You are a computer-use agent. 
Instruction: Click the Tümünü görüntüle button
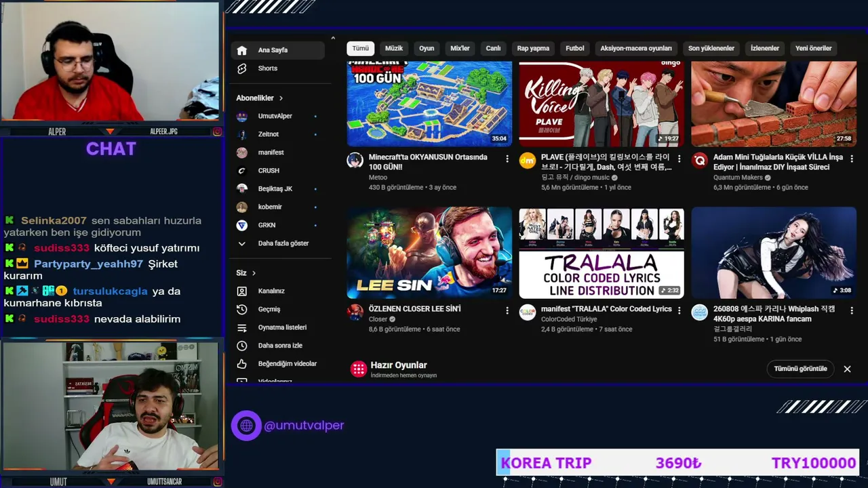coord(801,369)
